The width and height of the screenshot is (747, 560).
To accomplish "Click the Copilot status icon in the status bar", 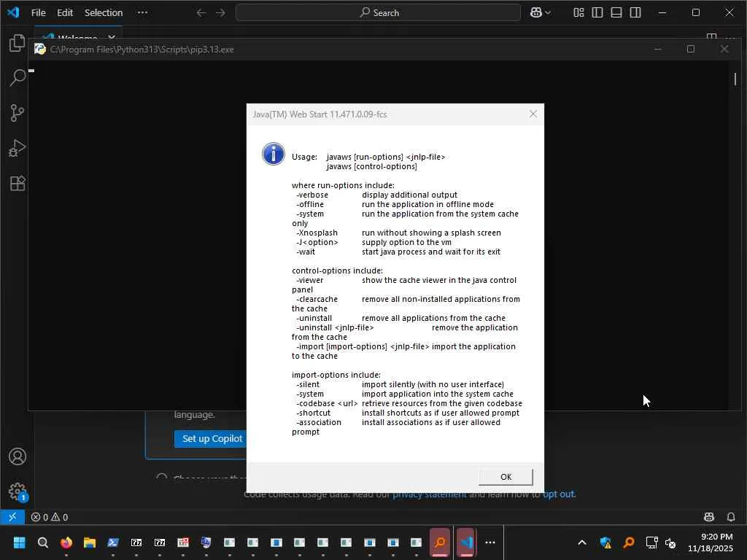I will pyautogui.click(x=709, y=517).
